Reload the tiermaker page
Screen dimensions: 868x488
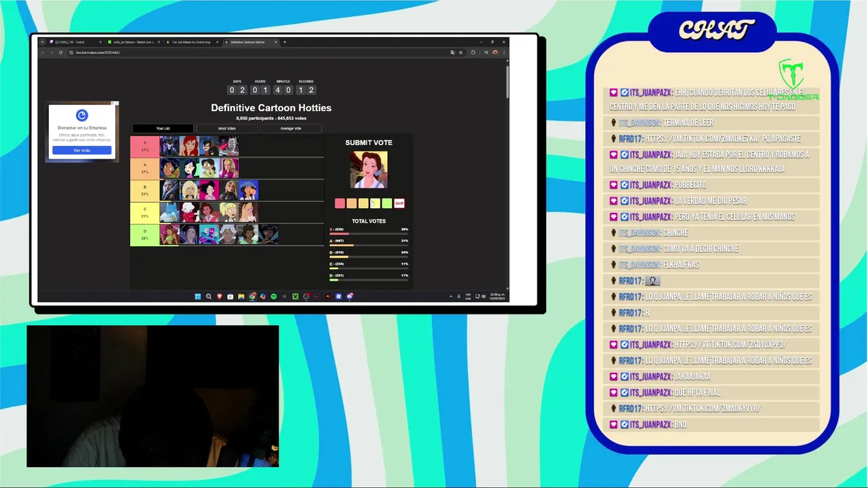click(x=60, y=52)
